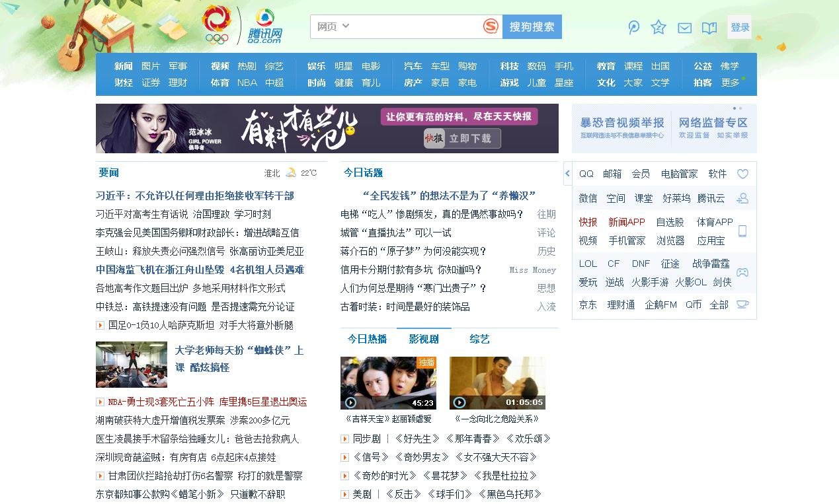Image resolution: width=839 pixels, height=504 pixels.
Task: Click the mobile phone icon beside 体育APP
Action: (x=742, y=231)
